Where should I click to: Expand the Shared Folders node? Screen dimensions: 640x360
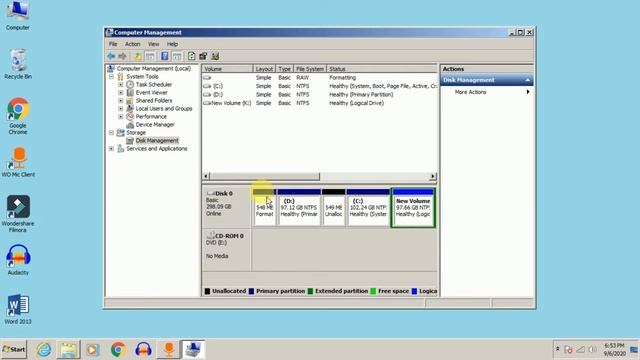coord(121,100)
